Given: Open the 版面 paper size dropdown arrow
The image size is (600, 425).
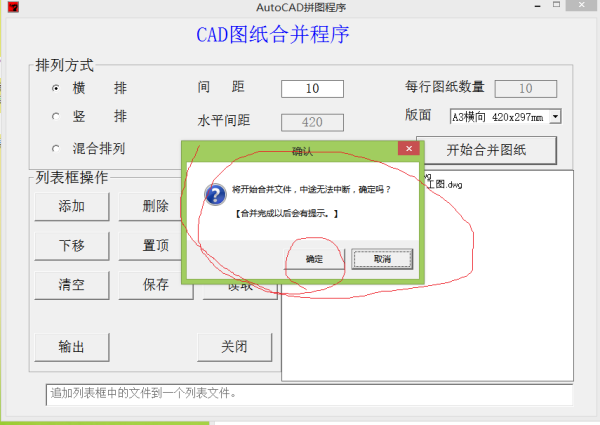Looking at the screenshot, I should click(x=555, y=116).
